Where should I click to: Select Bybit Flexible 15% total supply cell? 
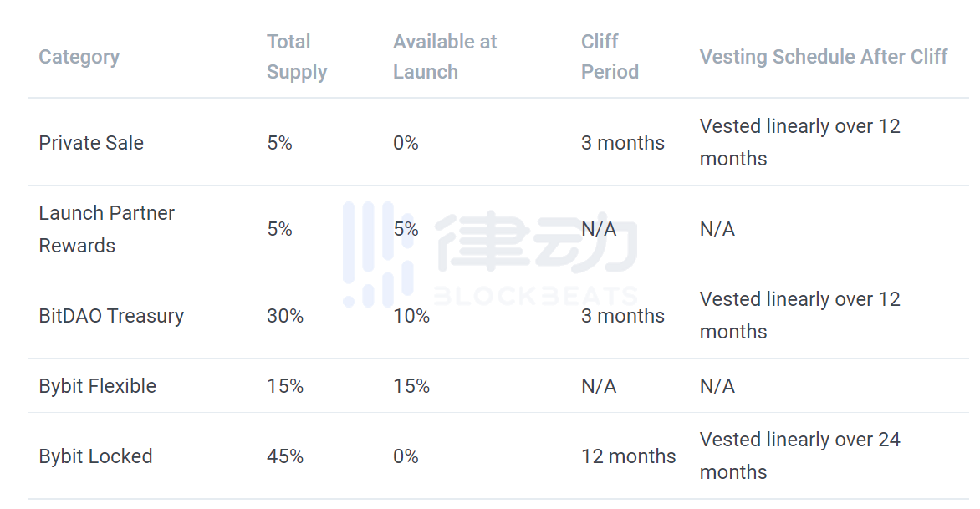click(285, 386)
